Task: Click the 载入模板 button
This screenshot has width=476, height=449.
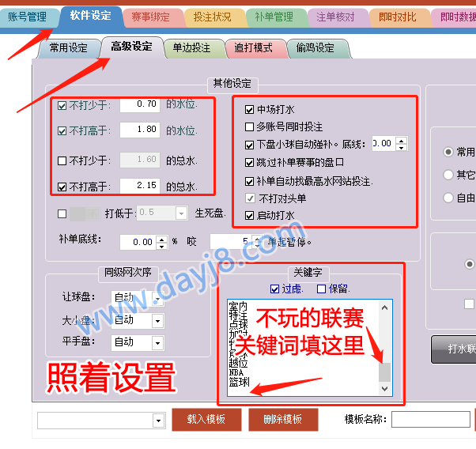Action: pyautogui.click(x=206, y=420)
